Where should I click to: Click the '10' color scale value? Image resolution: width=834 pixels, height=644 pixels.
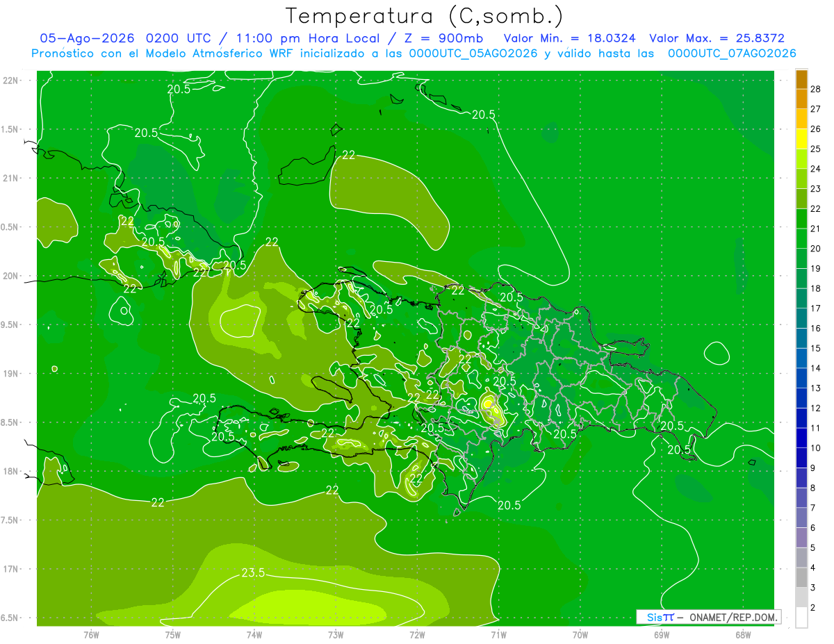tap(816, 448)
